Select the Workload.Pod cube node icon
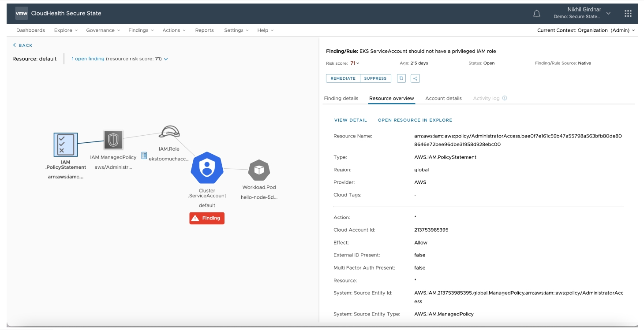Screen dimensions: 644x330 [259, 171]
